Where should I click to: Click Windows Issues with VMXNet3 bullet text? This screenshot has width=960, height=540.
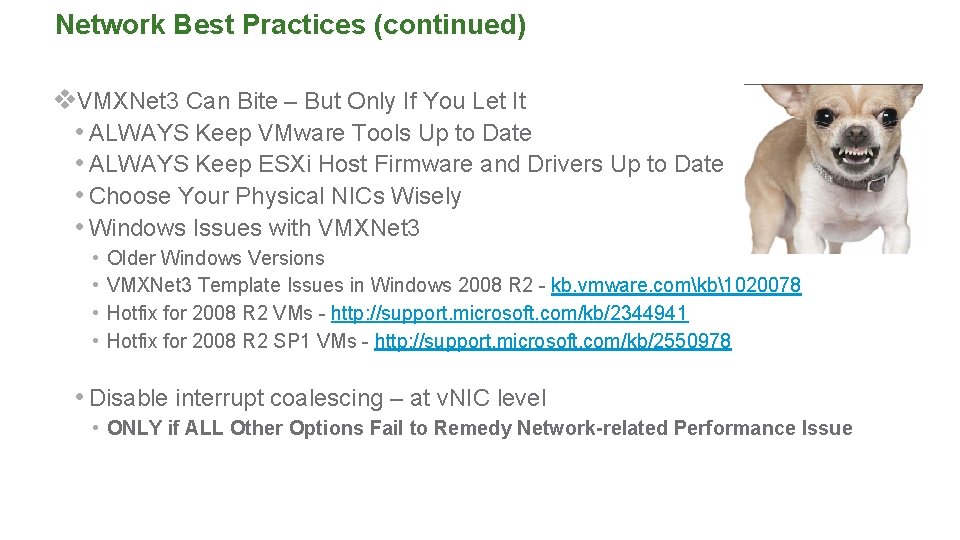254,228
